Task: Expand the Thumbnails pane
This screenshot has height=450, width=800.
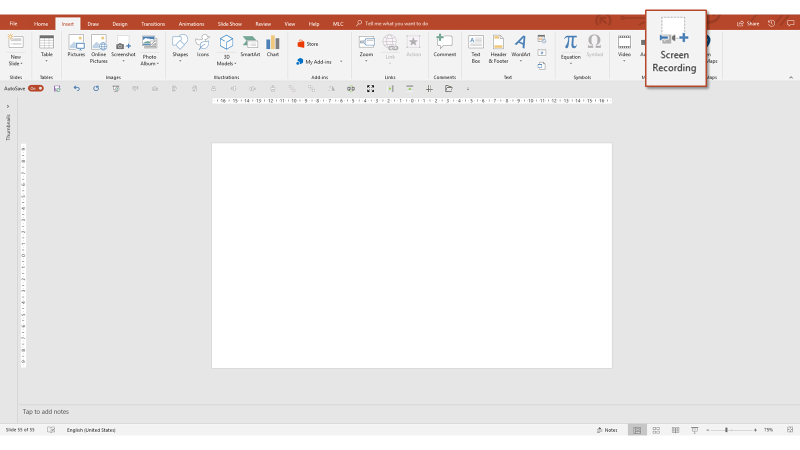Action: [x=8, y=107]
